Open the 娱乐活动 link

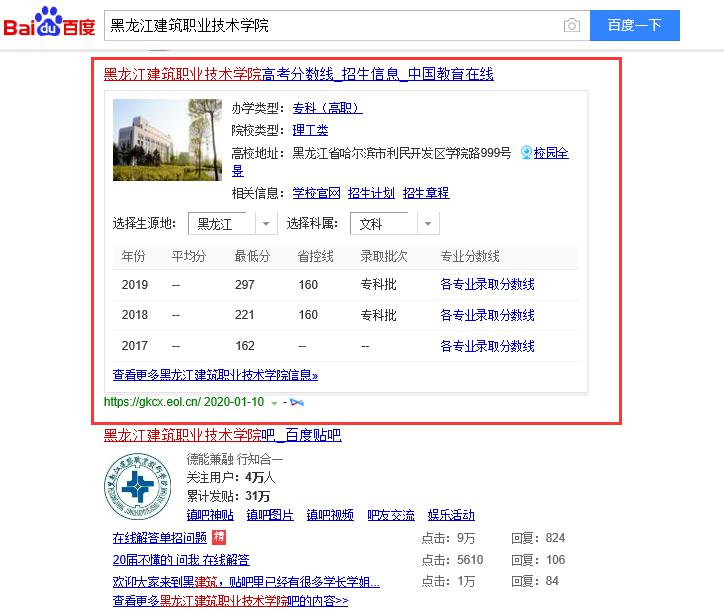tap(451, 515)
